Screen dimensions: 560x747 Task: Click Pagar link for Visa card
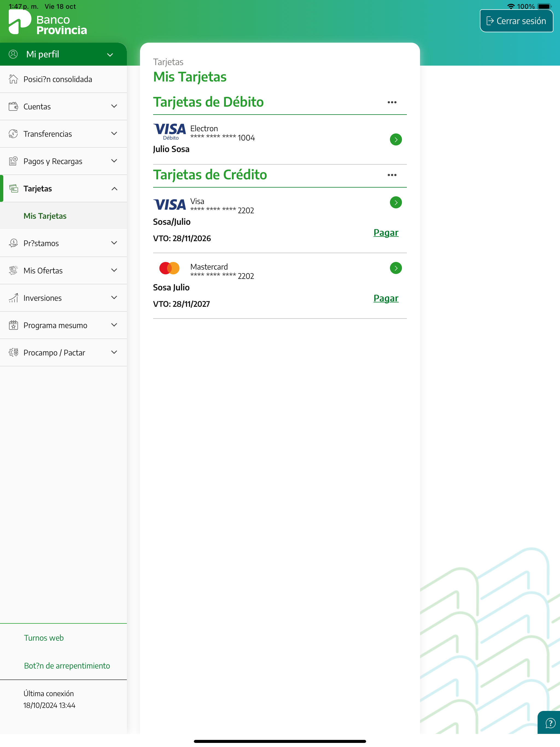tap(386, 233)
